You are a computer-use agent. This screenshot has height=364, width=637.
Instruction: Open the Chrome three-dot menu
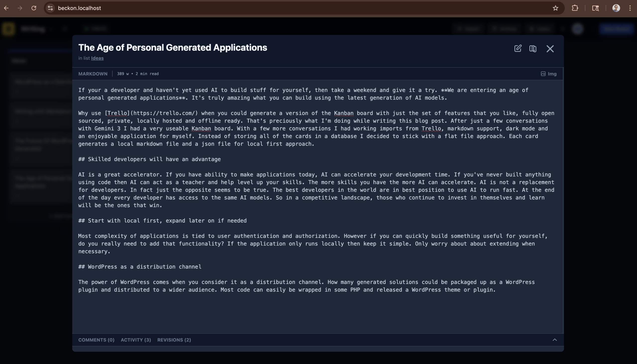click(x=630, y=8)
